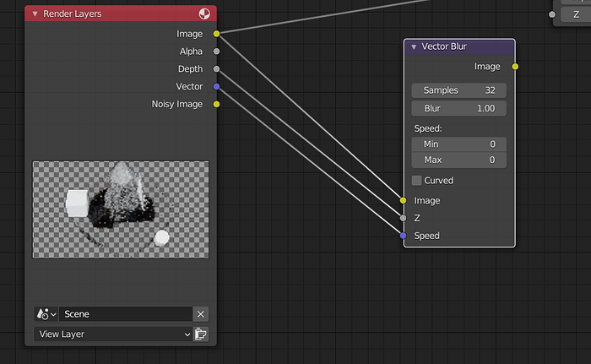This screenshot has width=591, height=364.
Task: Toggle the Render Layers node preview icon
Action: click(x=204, y=14)
